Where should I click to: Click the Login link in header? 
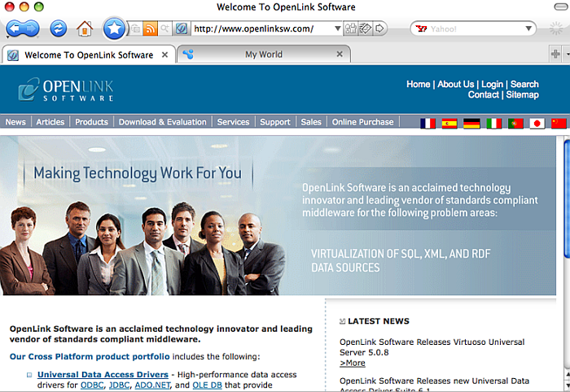coord(492,84)
